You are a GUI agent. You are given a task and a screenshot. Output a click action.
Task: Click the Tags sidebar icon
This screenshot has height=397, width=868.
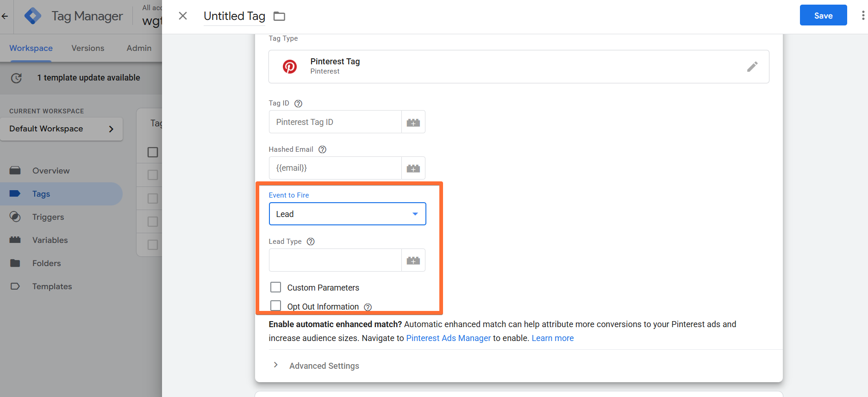click(15, 194)
